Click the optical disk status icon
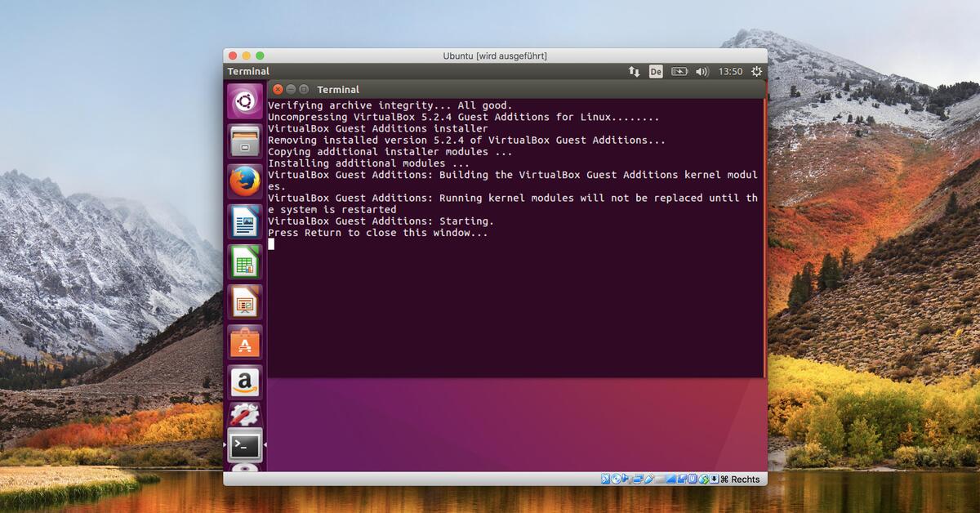Screen dimensions: 980x513 tap(617, 480)
